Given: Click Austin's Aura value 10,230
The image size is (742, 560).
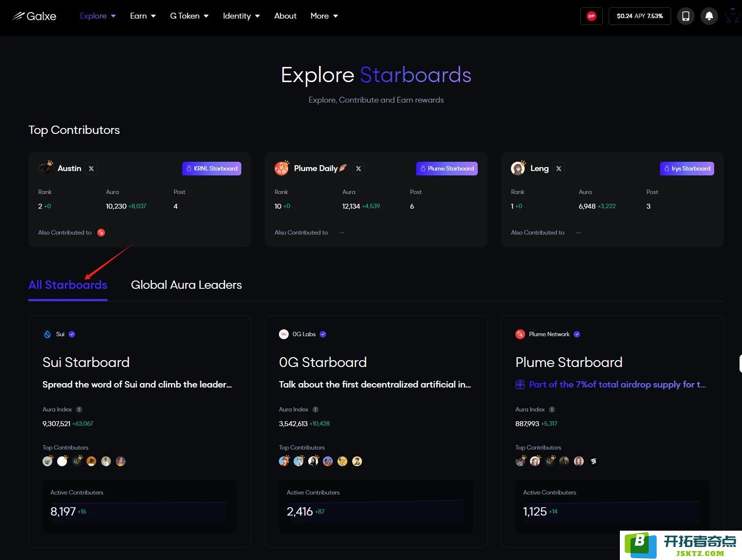Looking at the screenshot, I should coord(116,206).
